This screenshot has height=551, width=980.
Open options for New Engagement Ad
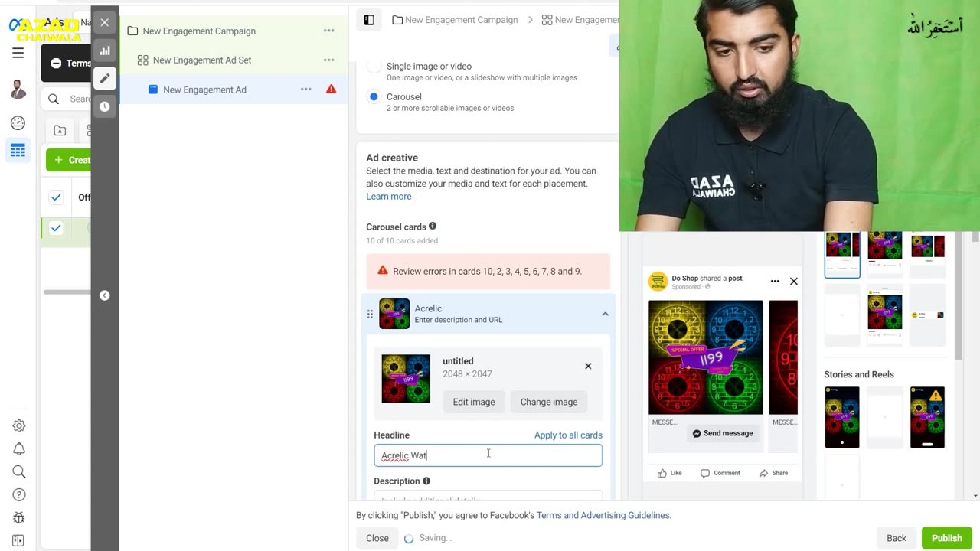[306, 90]
